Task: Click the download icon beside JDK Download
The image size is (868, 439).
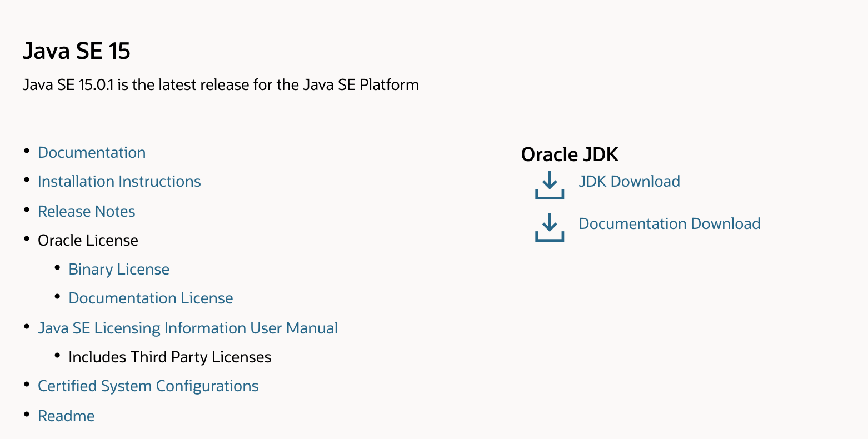Action: coord(550,185)
